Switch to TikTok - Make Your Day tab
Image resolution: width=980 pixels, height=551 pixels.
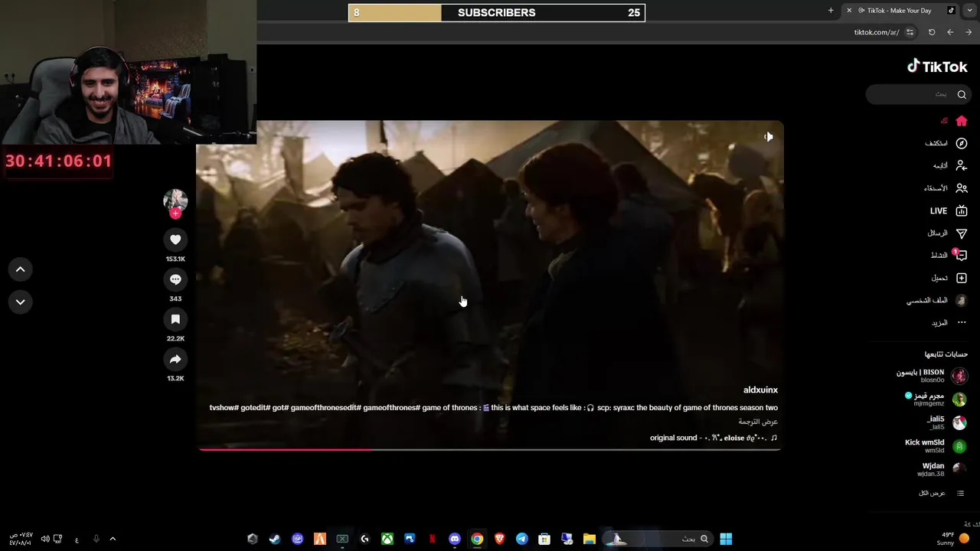900,11
